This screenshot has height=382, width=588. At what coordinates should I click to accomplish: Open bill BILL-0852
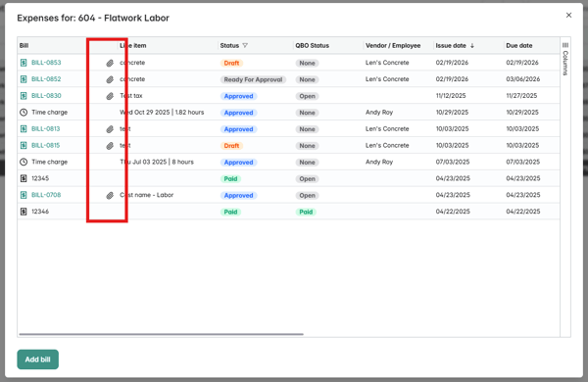pyautogui.click(x=46, y=79)
